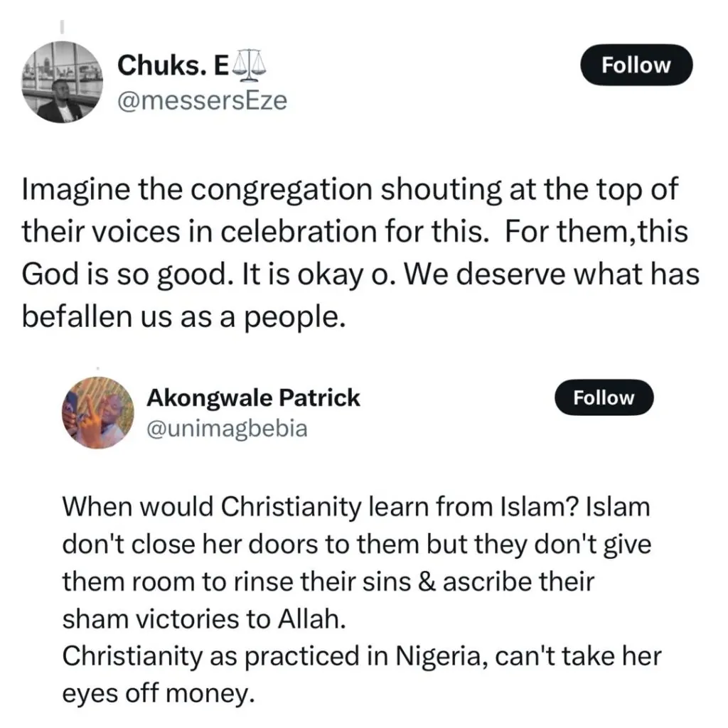Viewport: 728px width, 728px height.
Task: Open the Akongwale Patrick display name link
Action: point(253,397)
